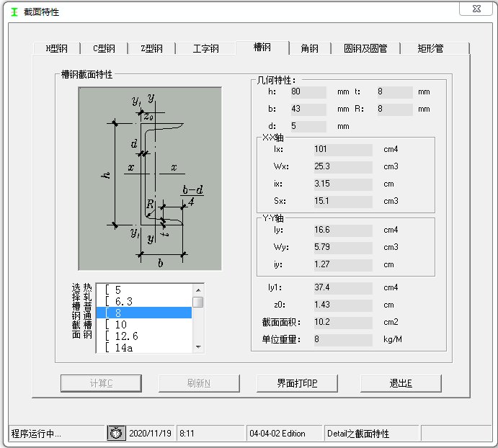Select channel size [ 5 in list

[x=144, y=290]
